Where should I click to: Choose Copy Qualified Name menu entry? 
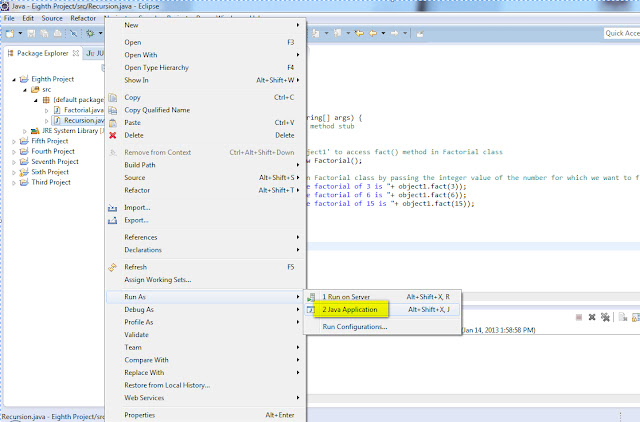206,110
